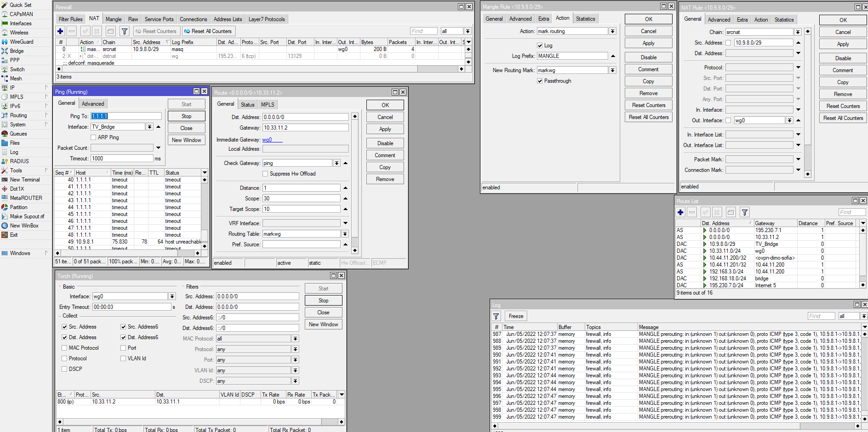The width and height of the screenshot is (868, 432).
Task: Open the Check Gateway dropdown
Action: click(337, 163)
